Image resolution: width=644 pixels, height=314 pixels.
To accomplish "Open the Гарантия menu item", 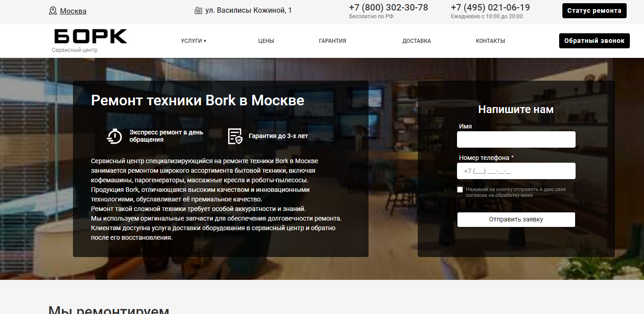I will [x=332, y=41].
